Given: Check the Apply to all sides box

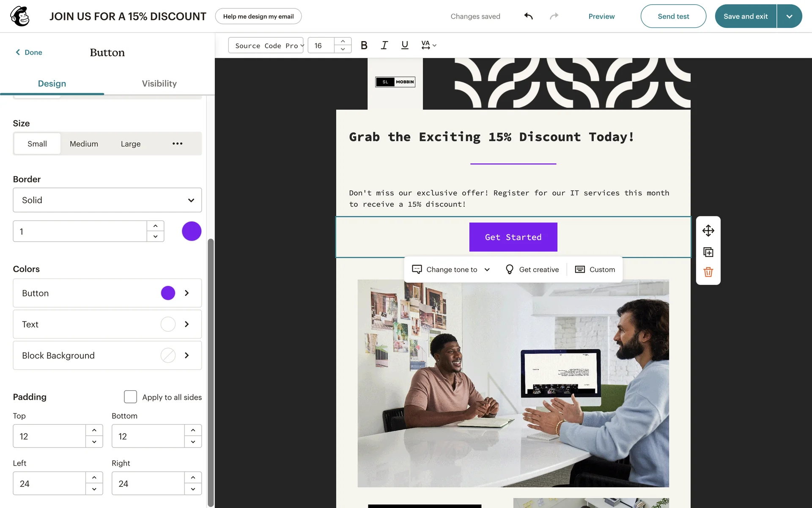Looking at the screenshot, I should [x=130, y=397].
